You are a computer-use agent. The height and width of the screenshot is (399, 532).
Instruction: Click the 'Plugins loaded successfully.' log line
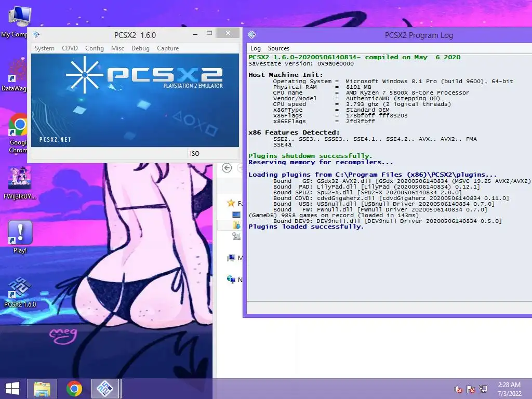coord(305,227)
